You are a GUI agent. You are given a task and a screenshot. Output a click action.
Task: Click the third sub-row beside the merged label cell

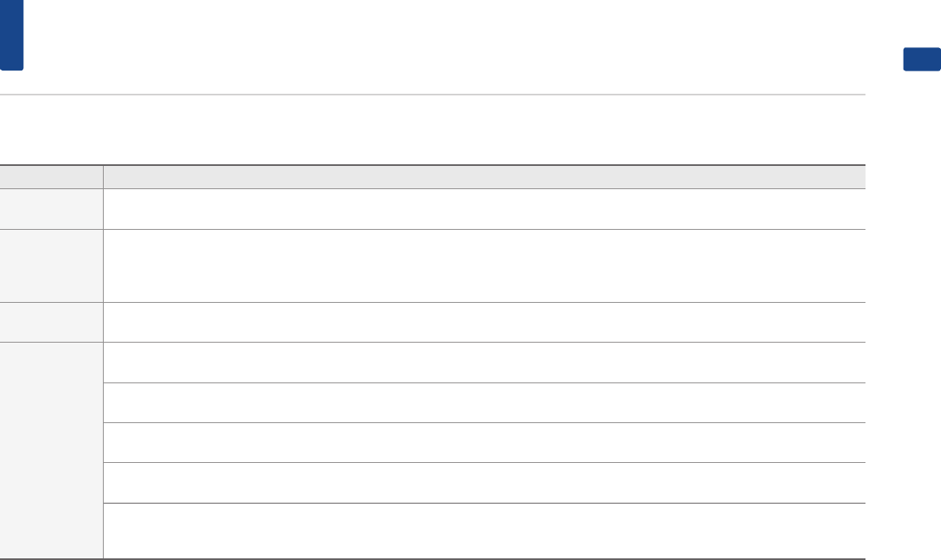485,442
